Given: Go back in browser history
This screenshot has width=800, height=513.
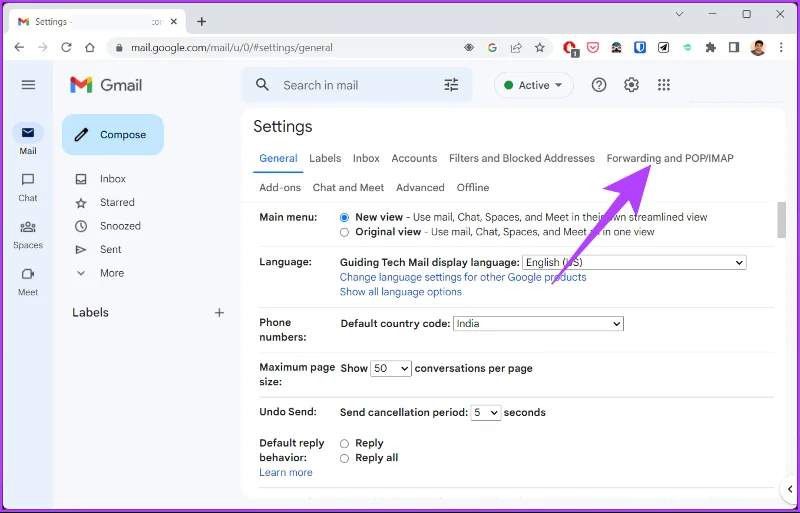Looking at the screenshot, I should 19,47.
